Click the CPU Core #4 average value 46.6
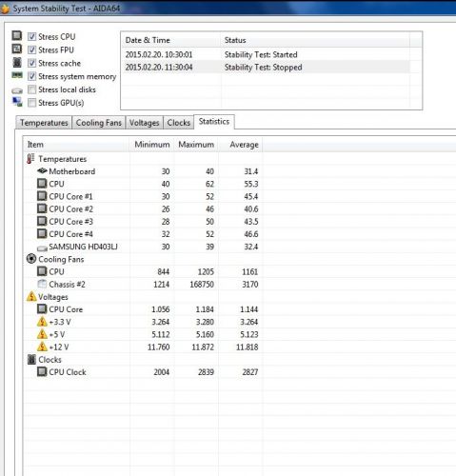 click(251, 234)
